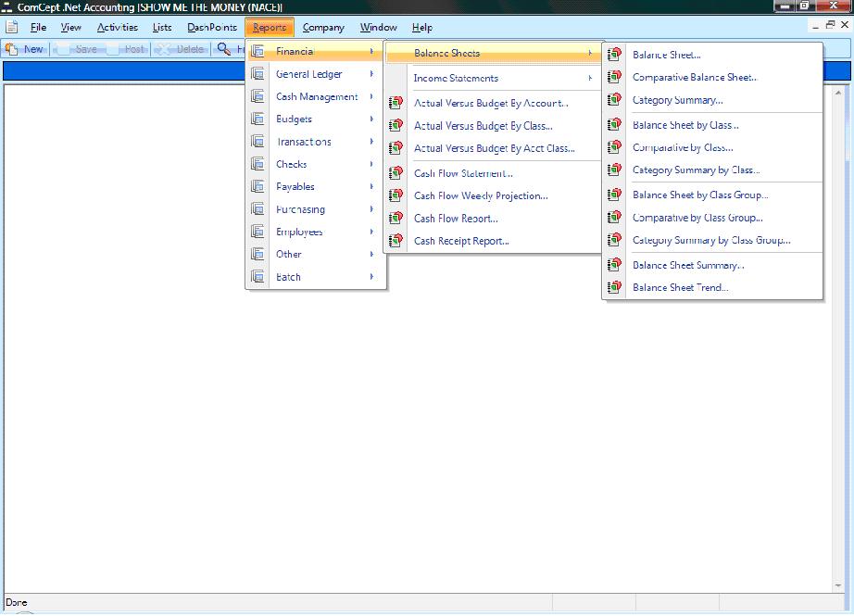The height and width of the screenshot is (616, 854).
Task: Click the icon next to Balance Sheet Trend
Action: coord(614,288)
